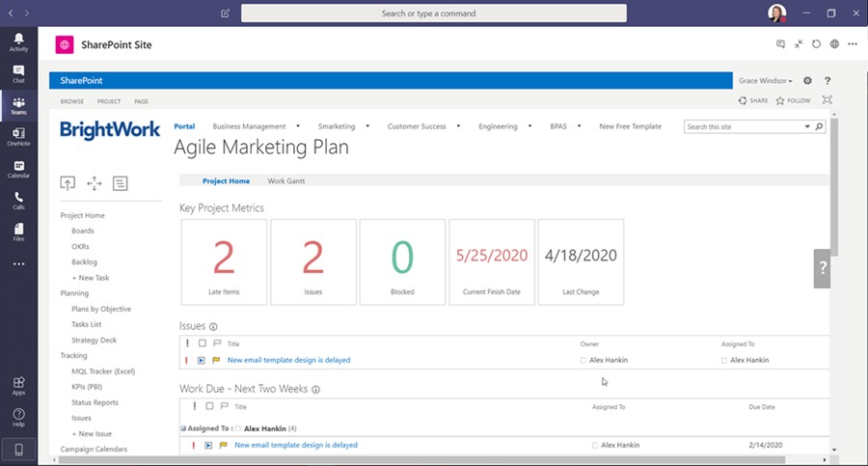The image size is (868, 466).
Task: Open the info icon next to Issues heading
Action: 213,327
